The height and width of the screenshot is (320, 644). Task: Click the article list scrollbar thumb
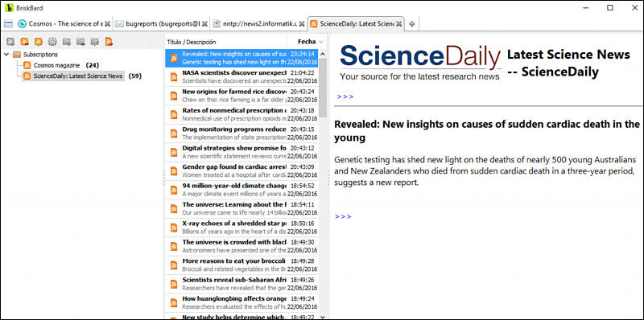323,87
